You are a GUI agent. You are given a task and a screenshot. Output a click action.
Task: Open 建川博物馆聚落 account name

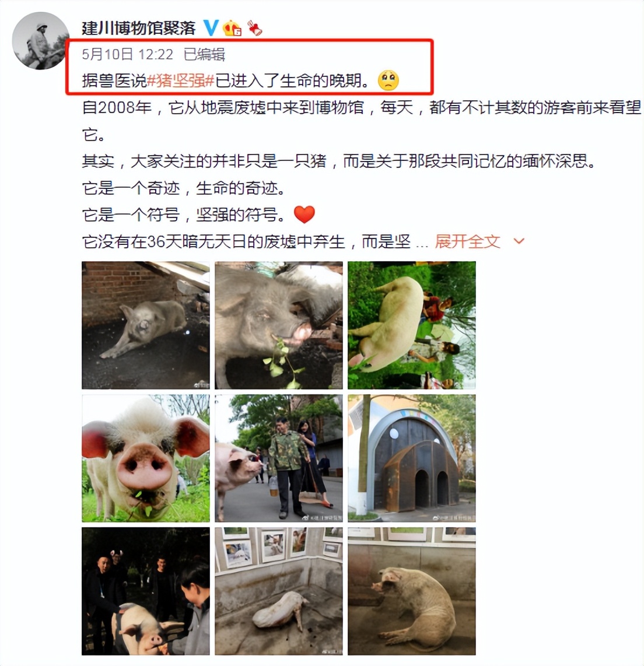(x=138, y=28)
